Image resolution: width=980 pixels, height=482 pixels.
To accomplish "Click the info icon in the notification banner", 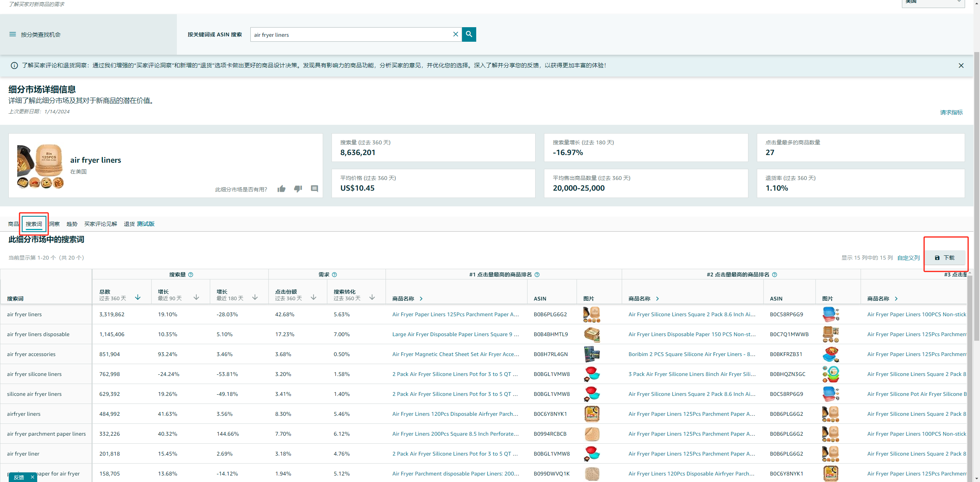I will [14, 65].
